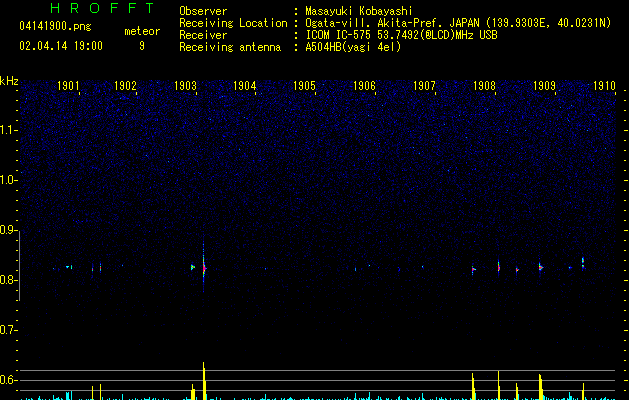Click the 1903 time marker
Screen dimensions: 629x400
click(x=185, y=86)
